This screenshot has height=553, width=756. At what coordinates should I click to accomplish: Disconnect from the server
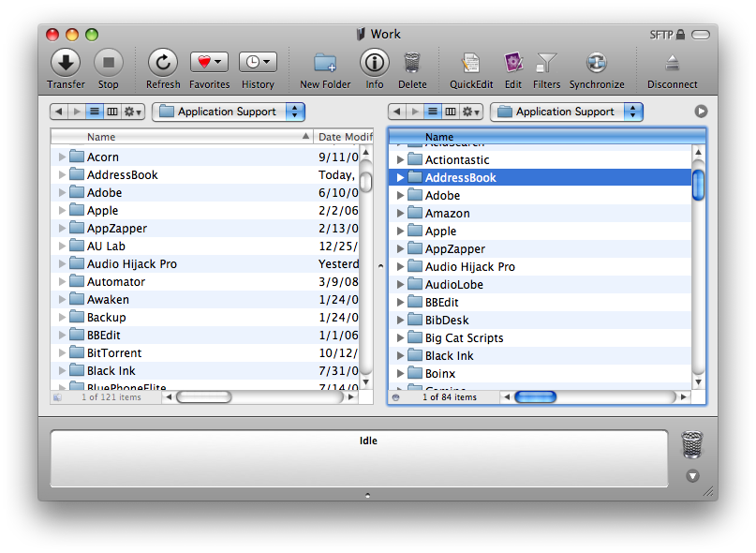pos(672,63)
